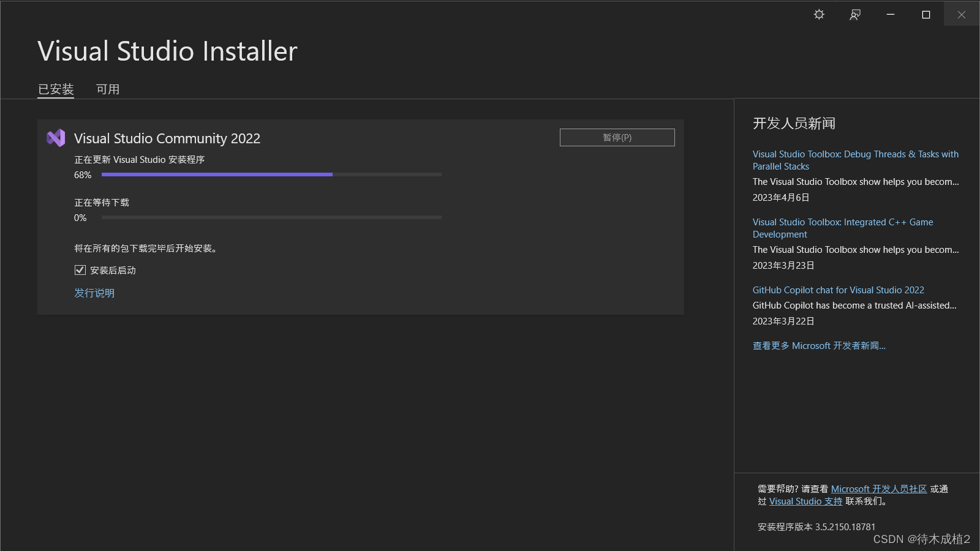
Task: Click the 2023年3月23日 date text
Action: point(783,265)
